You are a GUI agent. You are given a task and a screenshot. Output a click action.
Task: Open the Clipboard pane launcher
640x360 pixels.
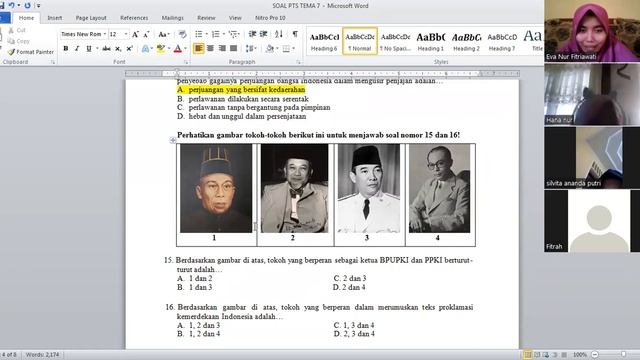(x=53, y=62)
